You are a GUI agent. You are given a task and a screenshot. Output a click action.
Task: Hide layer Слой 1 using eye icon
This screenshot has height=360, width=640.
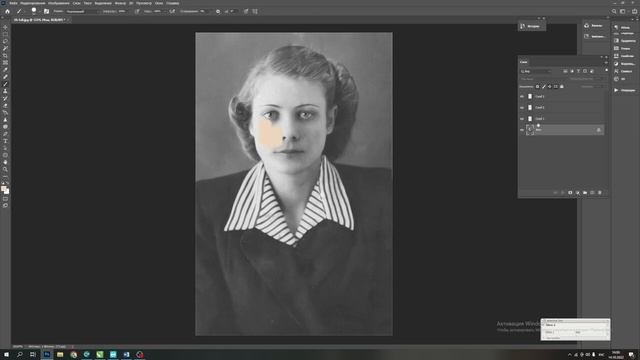[x=522, y=119]
